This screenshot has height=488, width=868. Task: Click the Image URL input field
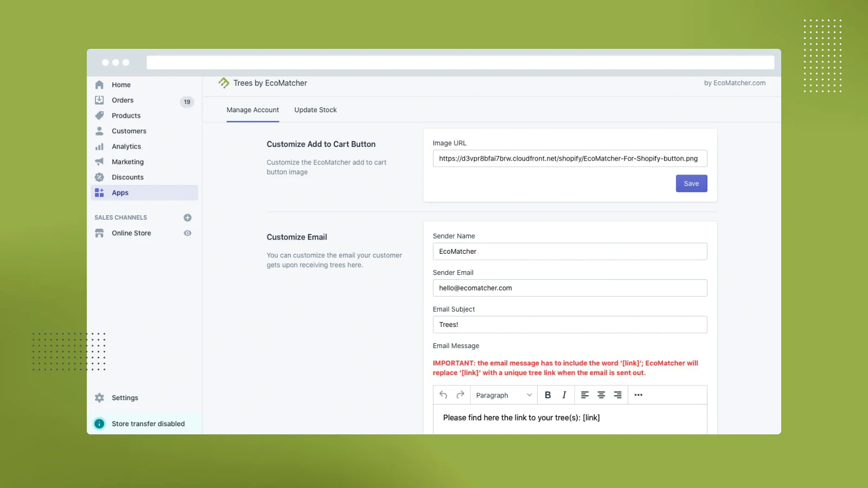click(570, 158)
